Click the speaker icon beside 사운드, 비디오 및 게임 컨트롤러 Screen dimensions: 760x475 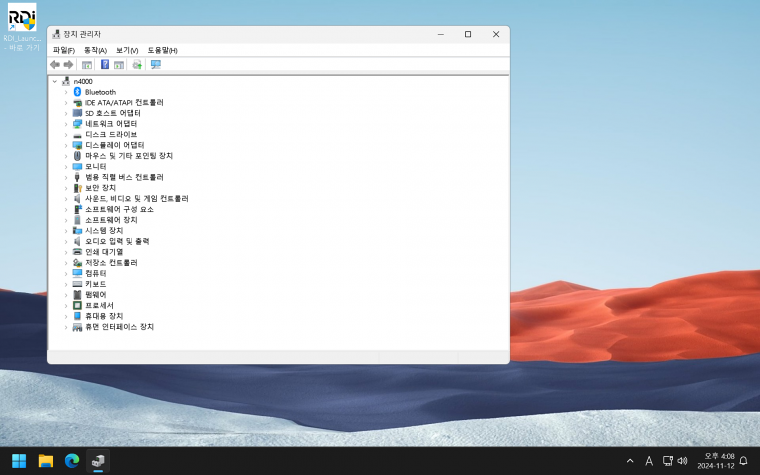tap(77, 199)
